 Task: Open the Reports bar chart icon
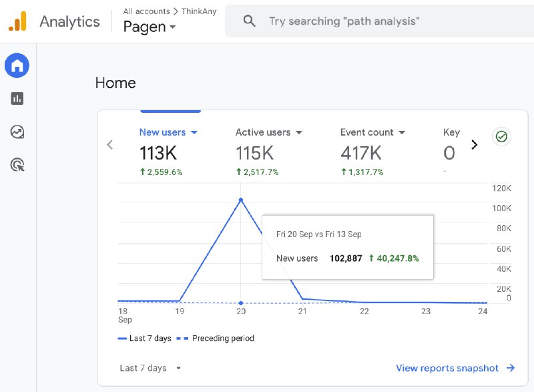click(17, 99)
